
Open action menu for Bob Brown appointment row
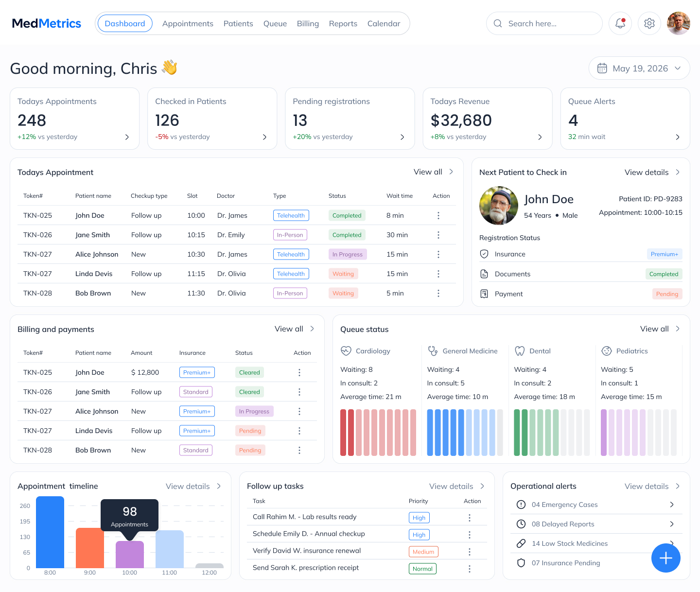438,293
